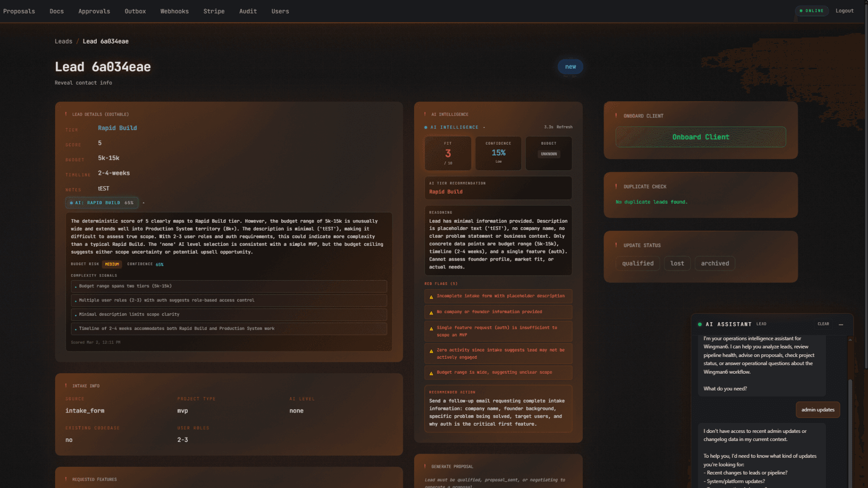
Task: Click the warning triangle on the incomplete intake flag
Action: (430, 296)
